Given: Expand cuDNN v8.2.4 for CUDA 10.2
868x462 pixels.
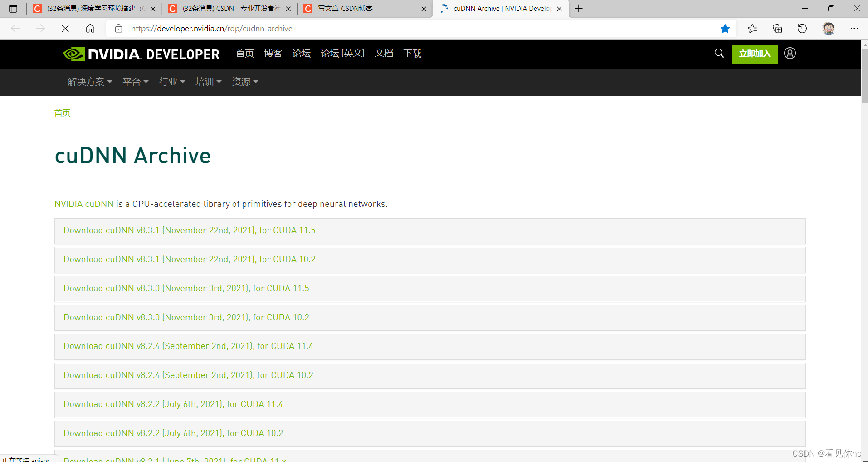Looking at the screenshot, I should (x=430, y=376).
